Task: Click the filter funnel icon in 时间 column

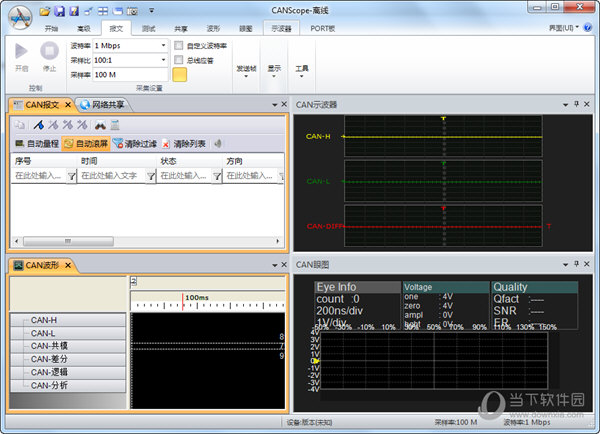Action: pyautogui.click(x=151, y=176)
